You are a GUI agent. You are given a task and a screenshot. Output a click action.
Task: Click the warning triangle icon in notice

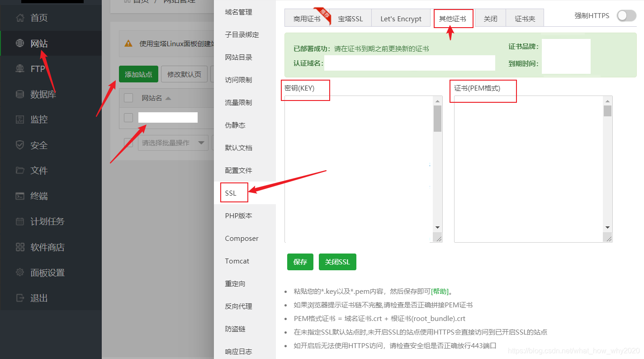click(128, 43)
